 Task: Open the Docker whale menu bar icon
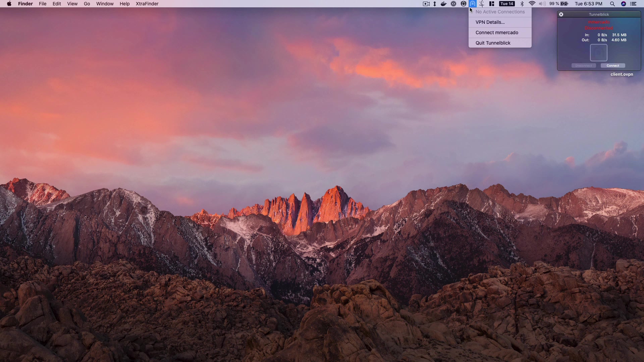point(443,4)
